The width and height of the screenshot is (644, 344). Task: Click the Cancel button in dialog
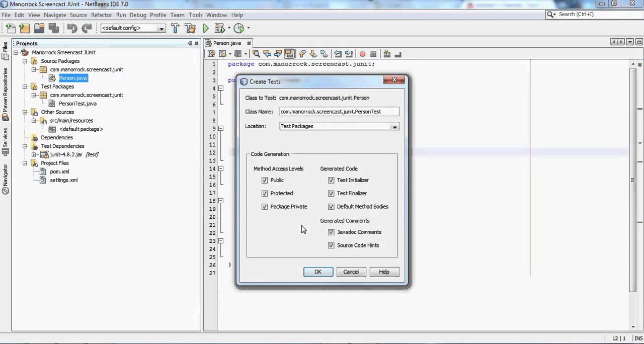click(351, 272)
